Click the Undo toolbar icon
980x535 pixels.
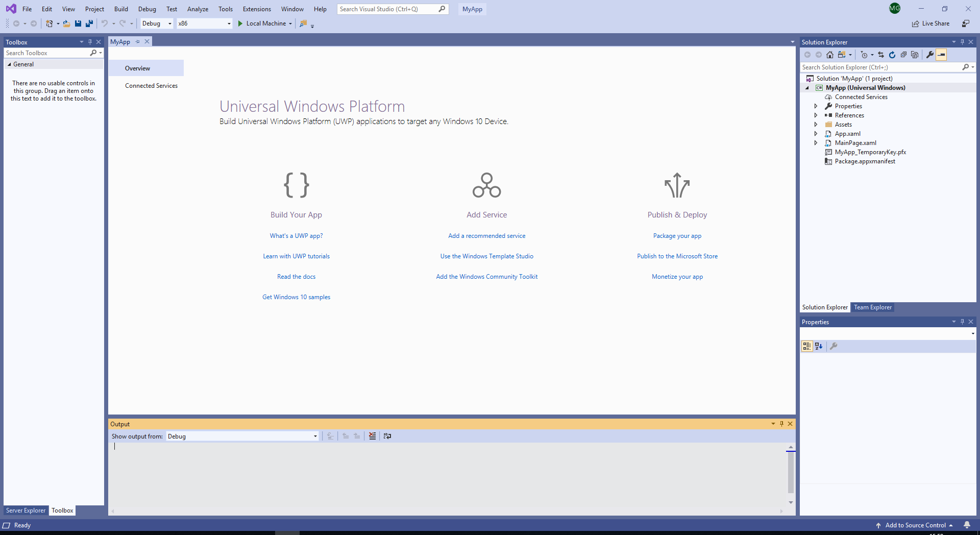[x=104, y=23]
